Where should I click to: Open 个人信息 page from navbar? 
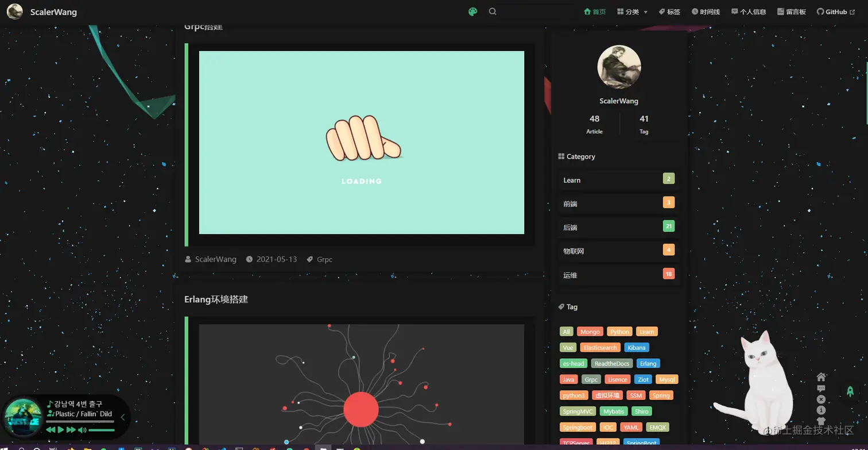[x=749, y=11]
